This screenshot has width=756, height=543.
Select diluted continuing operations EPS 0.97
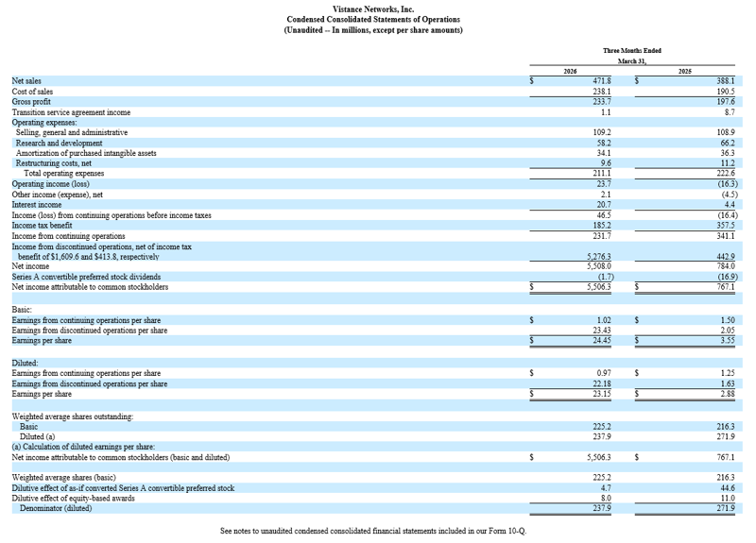(x=604, y=373)
